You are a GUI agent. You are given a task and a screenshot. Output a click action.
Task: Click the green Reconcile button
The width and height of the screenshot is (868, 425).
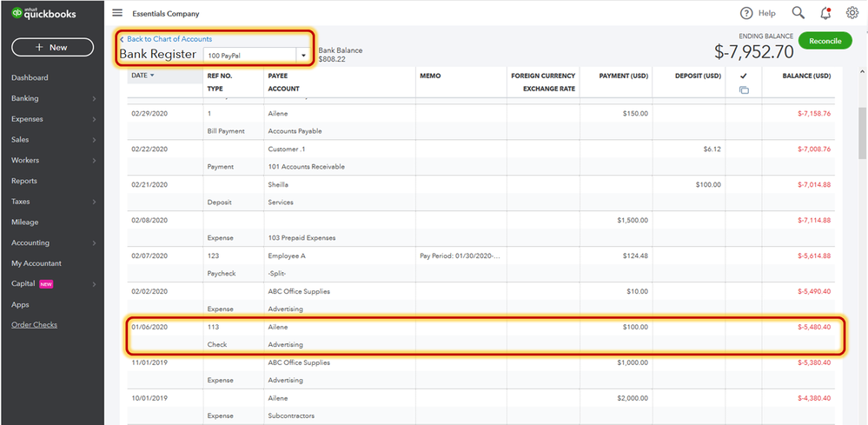[x=825, y=40]
